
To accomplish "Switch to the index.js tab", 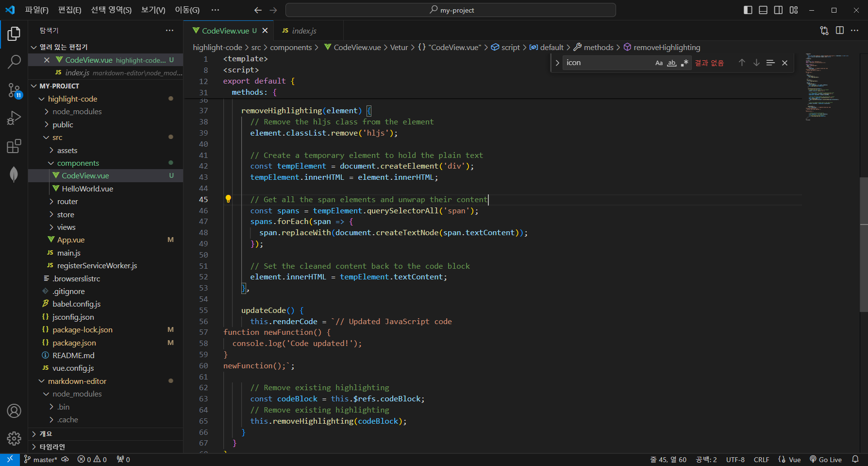I will 304,30.
